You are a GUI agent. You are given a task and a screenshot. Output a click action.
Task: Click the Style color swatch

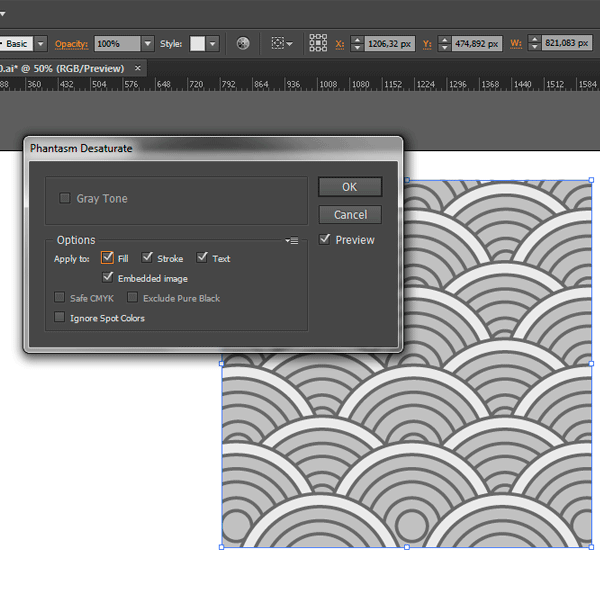(197, 44)
